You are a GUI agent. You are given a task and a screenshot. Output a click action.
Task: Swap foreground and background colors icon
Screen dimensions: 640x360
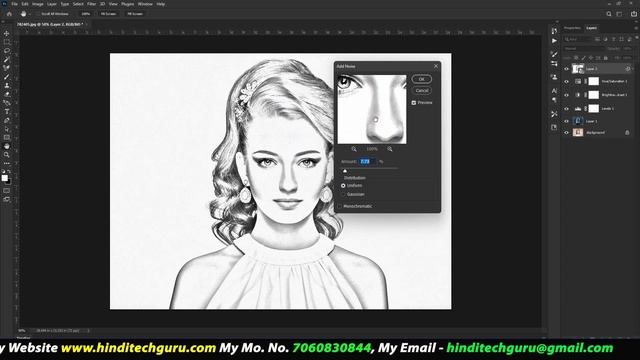pos(9,172)
